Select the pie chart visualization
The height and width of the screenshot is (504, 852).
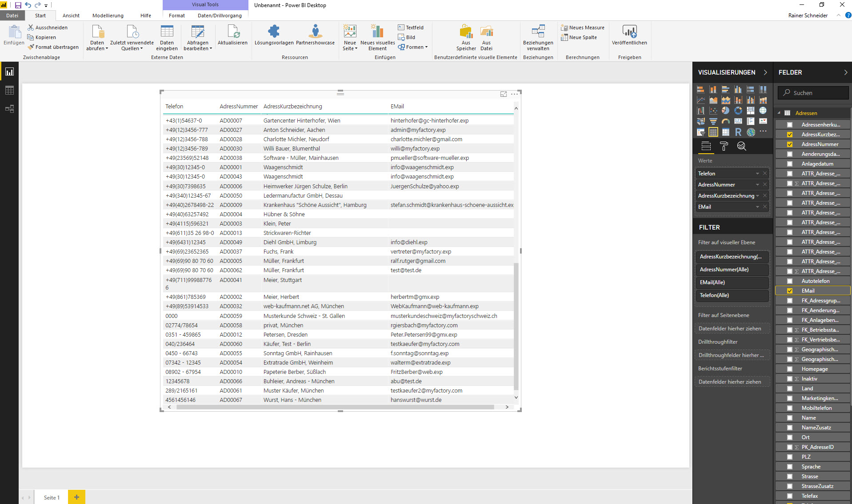pos(725,111)
